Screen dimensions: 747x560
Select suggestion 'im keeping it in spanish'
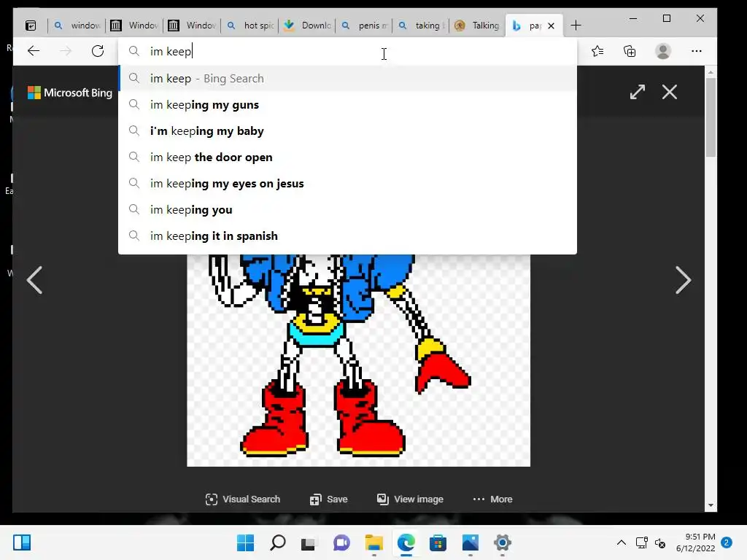tap(348, 236)
